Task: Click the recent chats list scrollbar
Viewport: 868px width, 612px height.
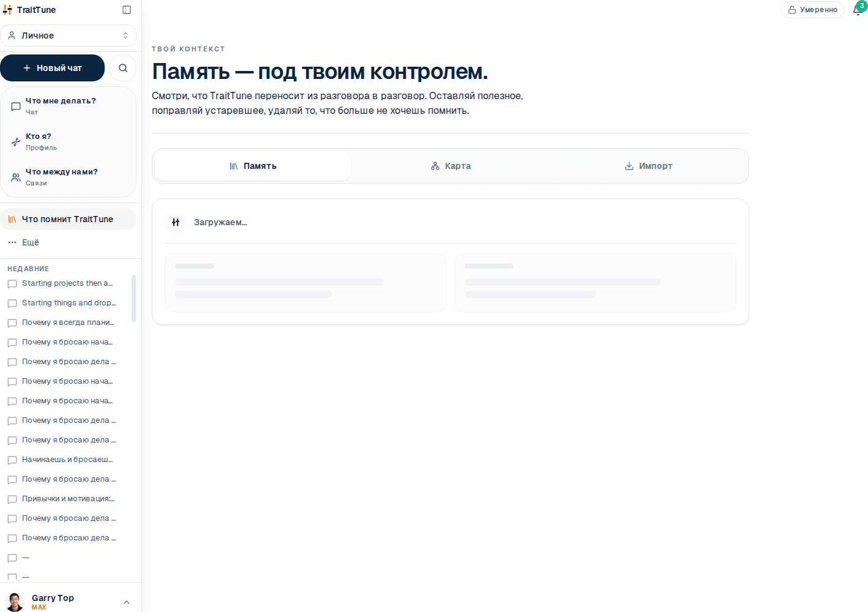Action: tap(133, 298)
